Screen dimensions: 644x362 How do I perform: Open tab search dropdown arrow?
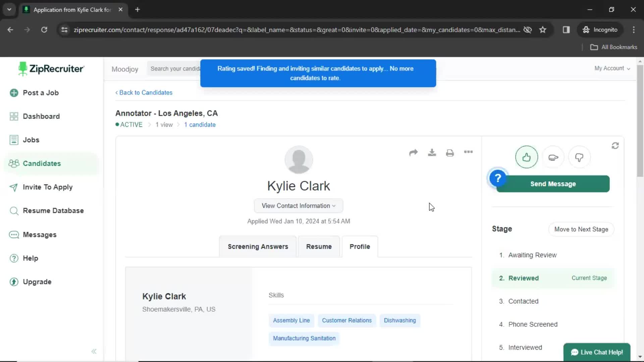click(x=9, y=9)
